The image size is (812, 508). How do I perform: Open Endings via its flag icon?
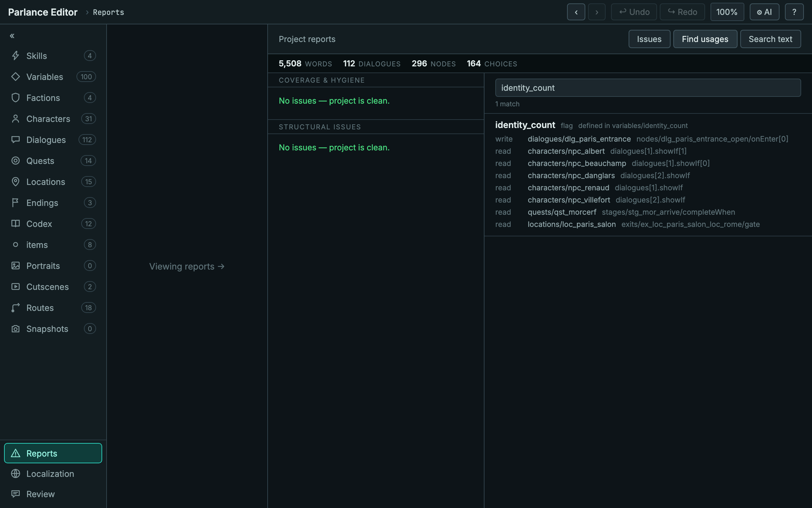click(16, 203)
